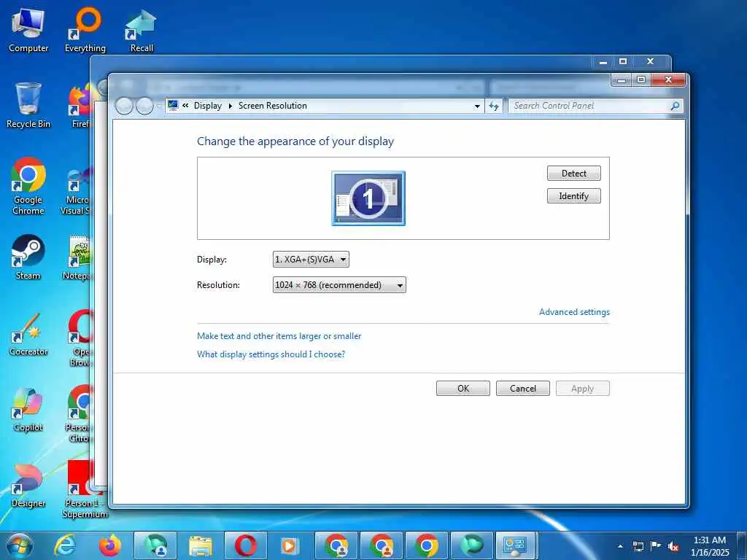Select the Cocreator desktop shortcut
This screenshot has width=747, height=560.
pos(28,334)
